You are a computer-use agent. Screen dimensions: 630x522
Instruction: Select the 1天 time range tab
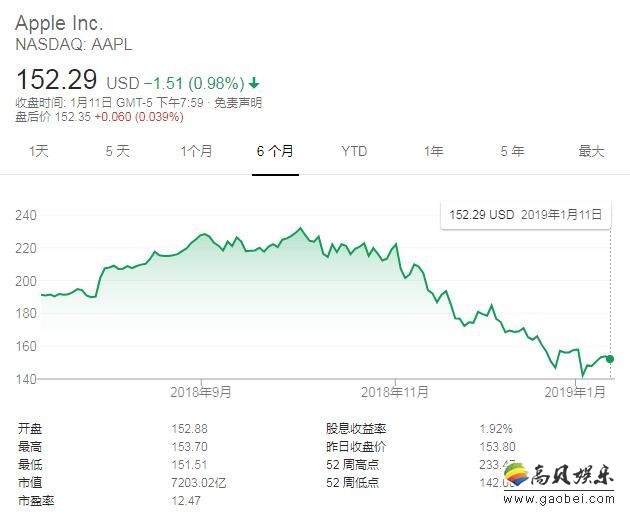38,151
